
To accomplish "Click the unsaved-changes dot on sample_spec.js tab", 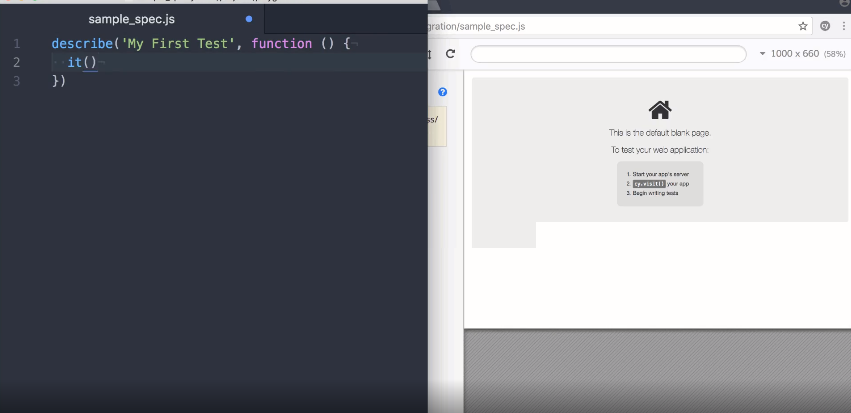I will tap(249, 19).
